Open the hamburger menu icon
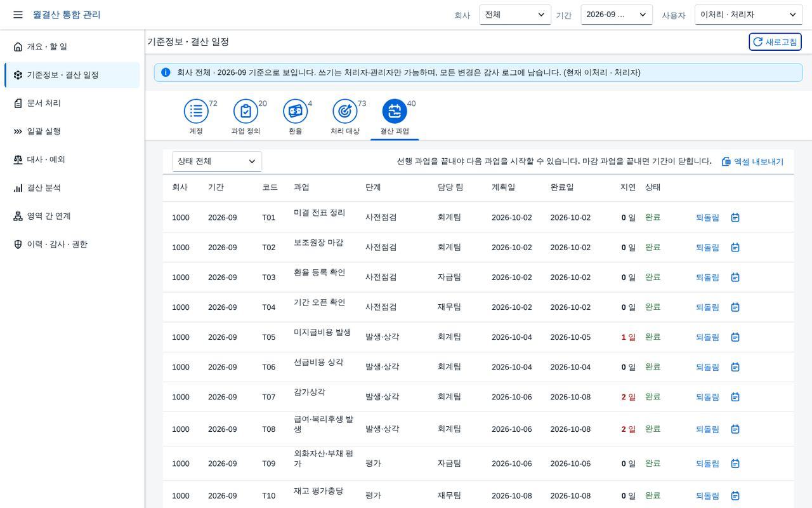The image size is (812, 508). coord(18,15)
